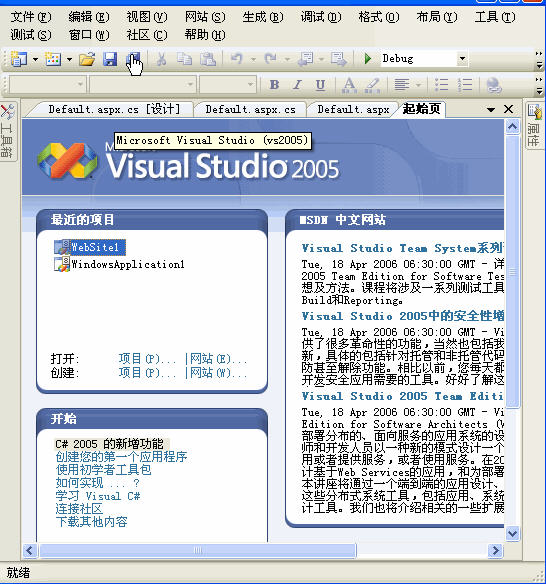Open the 工具(T) menu
The image size is (546, 584).
pyautogui.click(x=495, y=17)
